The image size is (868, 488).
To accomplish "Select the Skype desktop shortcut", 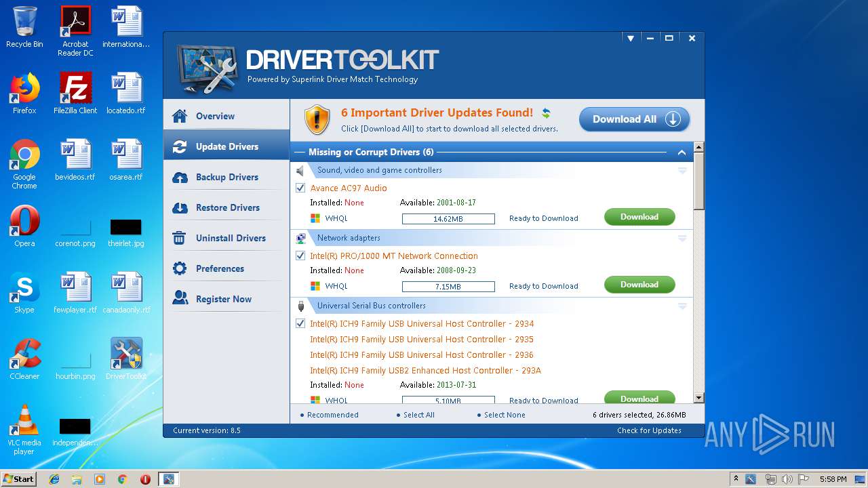I will 24,292.
